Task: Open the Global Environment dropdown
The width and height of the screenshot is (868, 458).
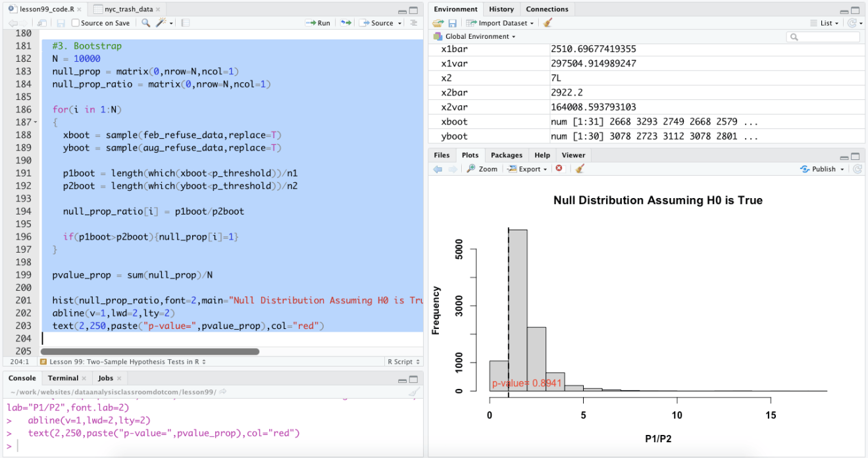Action: (x=474, y=37)
